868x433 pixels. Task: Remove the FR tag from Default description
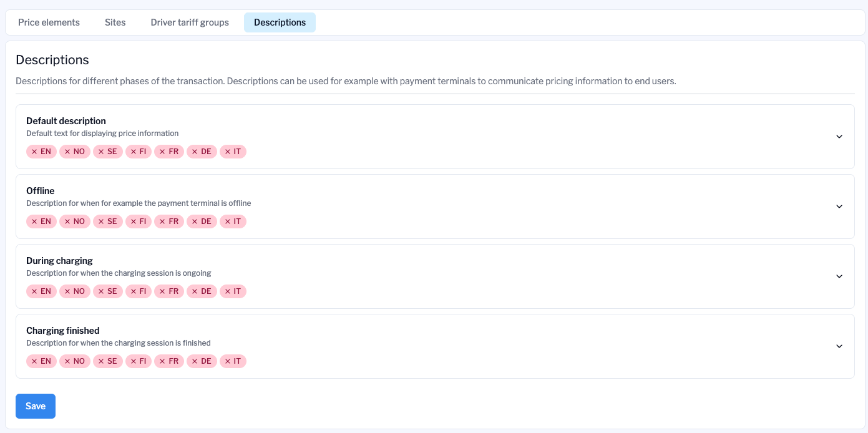pos(163,151)
